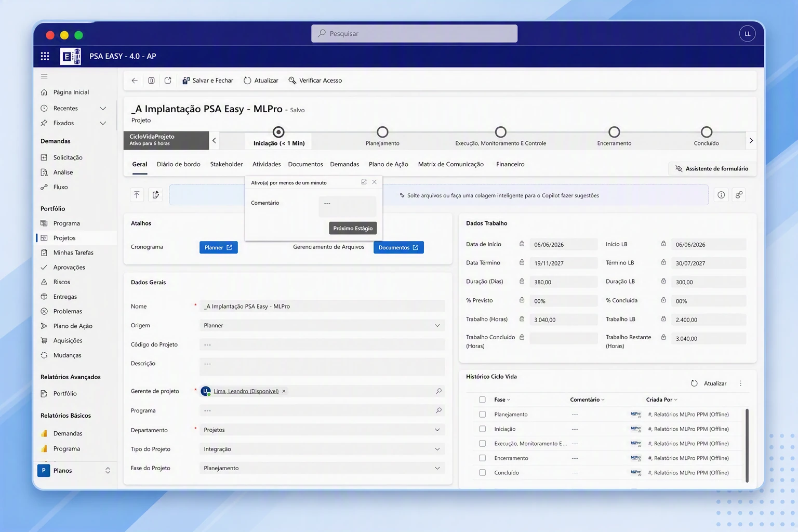Click Atualizar in the top toolbar

(x=261, y=81)
